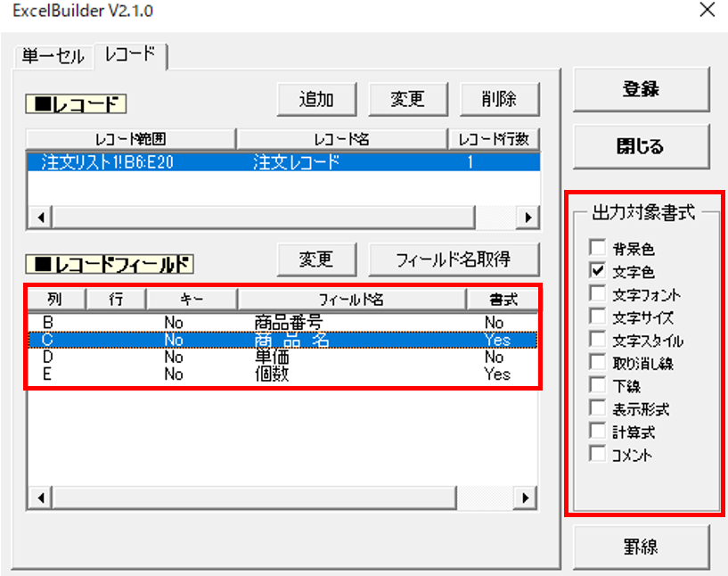Click column letter E in field list
The image size is (728, 576).
47,374
